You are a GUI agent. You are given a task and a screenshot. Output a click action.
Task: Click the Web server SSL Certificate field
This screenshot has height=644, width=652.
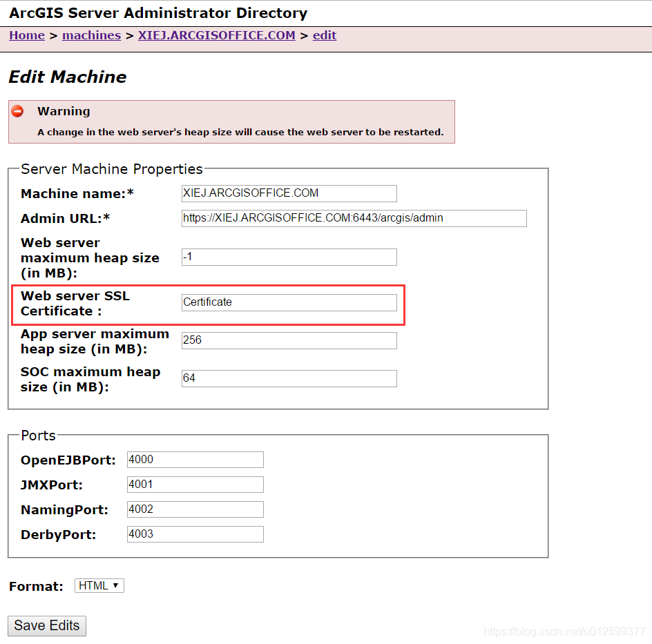(289, 302)
